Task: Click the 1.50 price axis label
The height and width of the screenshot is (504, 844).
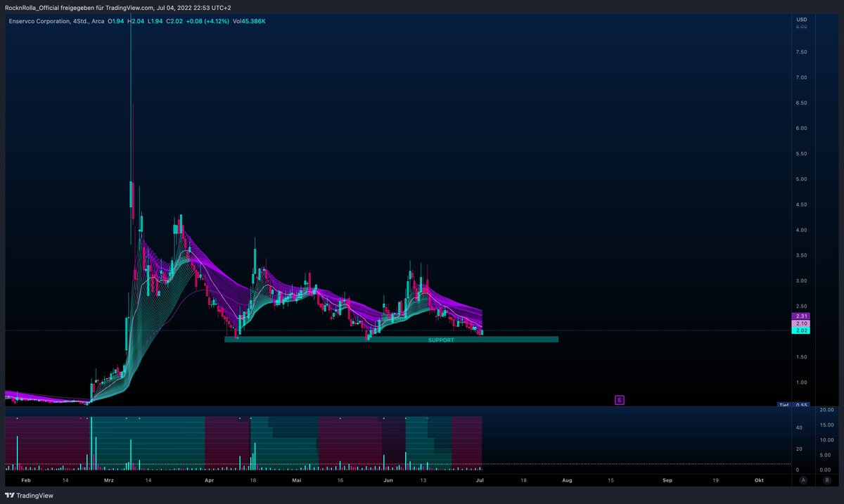Action: pos(801,357)
